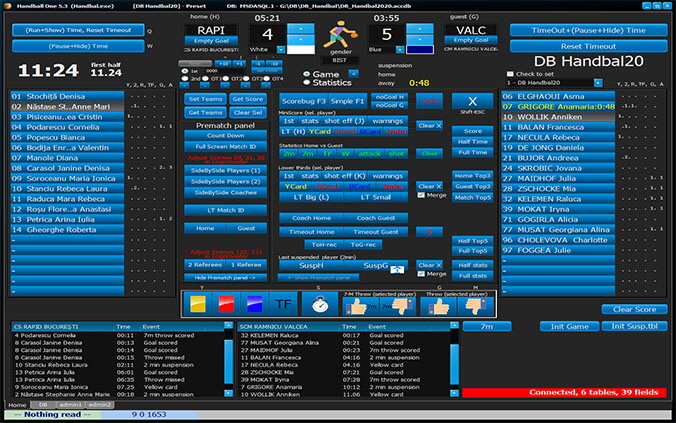
Task: Select player 10 WOLLIK Anniken in guest list
Action: (558, 117)
